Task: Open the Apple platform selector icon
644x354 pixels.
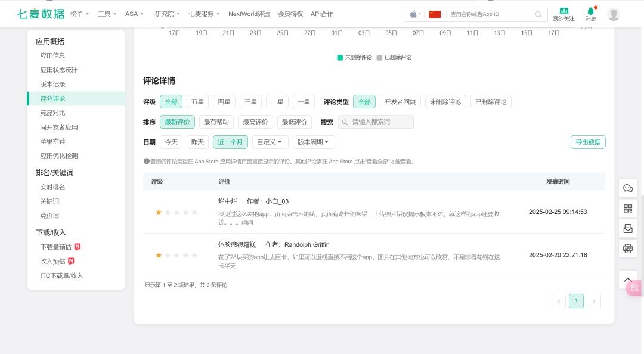Action: (415, 14)
